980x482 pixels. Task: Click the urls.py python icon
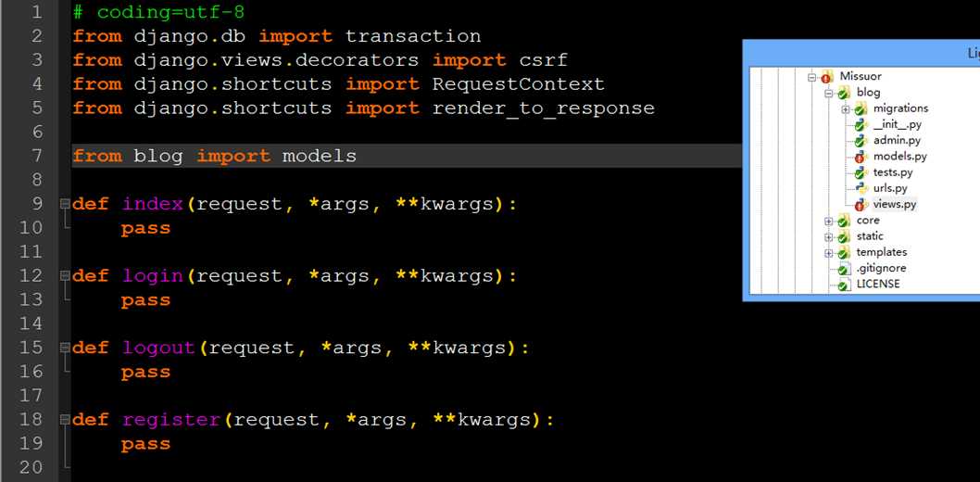861,188
